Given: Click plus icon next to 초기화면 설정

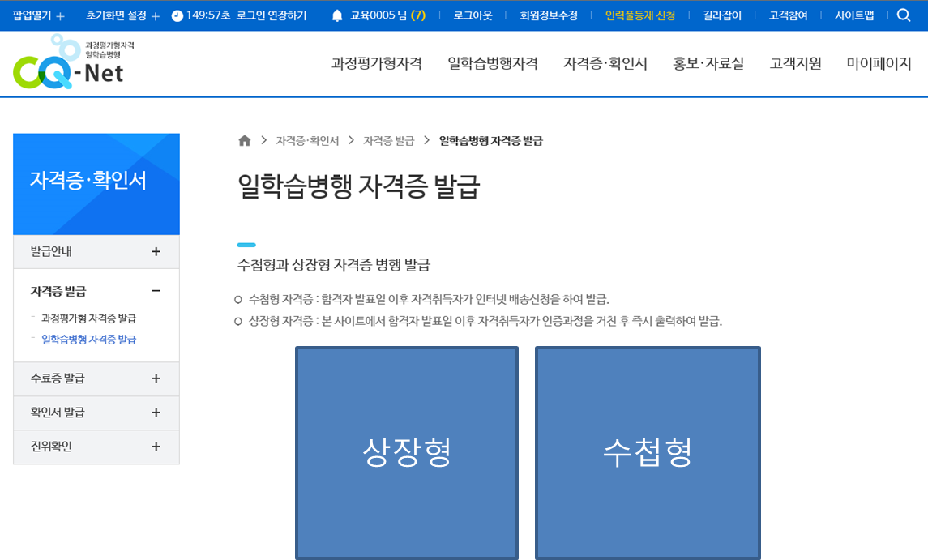Looking at the screenshot, I should (x=155, y=16).
